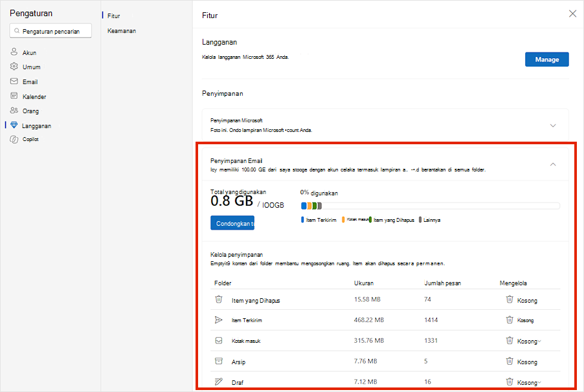Click the blue Item Terkirim legend swatch

(x=302, y=220)
